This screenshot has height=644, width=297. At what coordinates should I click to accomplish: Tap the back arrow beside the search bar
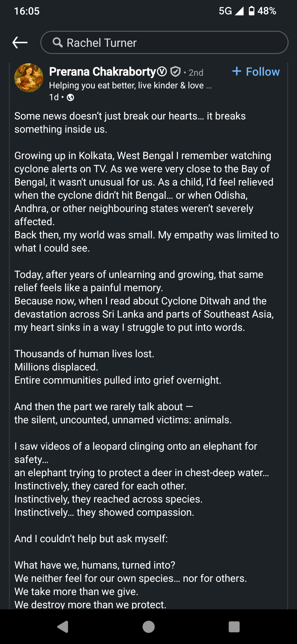20,42
